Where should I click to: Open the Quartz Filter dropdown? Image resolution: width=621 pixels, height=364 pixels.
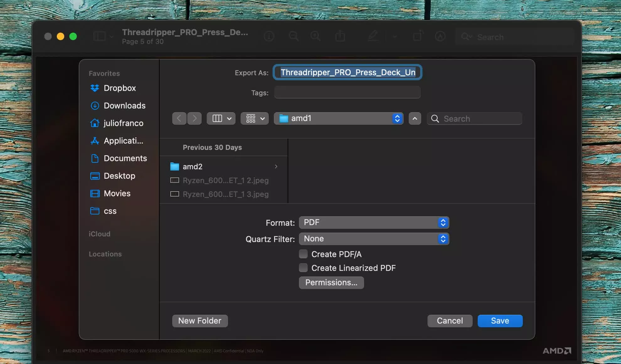(374, 239)
